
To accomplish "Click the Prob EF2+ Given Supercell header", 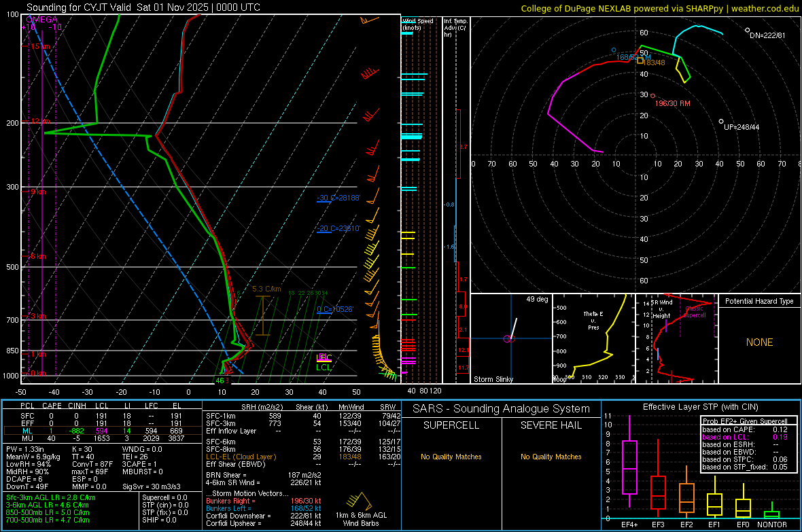I will pyautogui.click(x=745, y=421).
